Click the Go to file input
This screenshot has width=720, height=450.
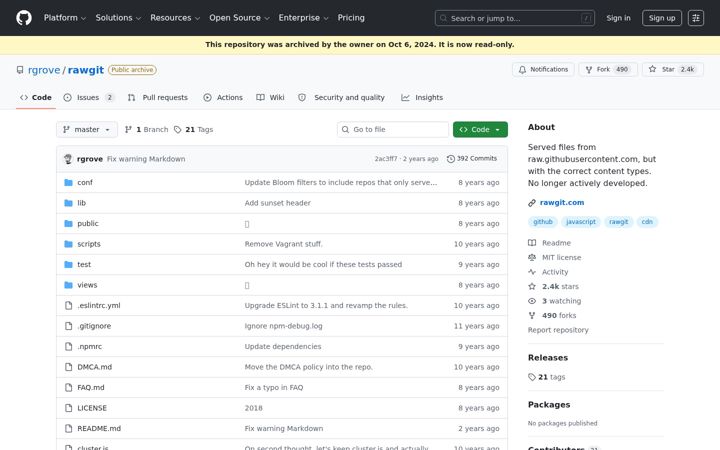[393, 130]
